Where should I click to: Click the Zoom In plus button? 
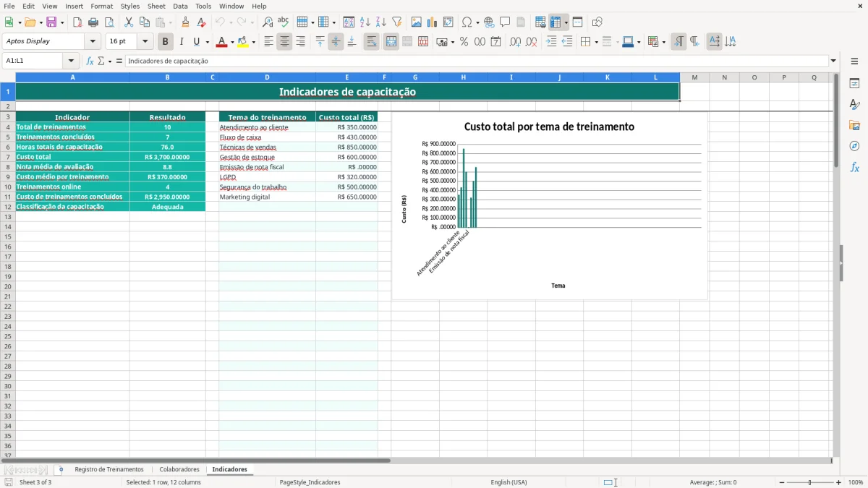tap(839, 482)
